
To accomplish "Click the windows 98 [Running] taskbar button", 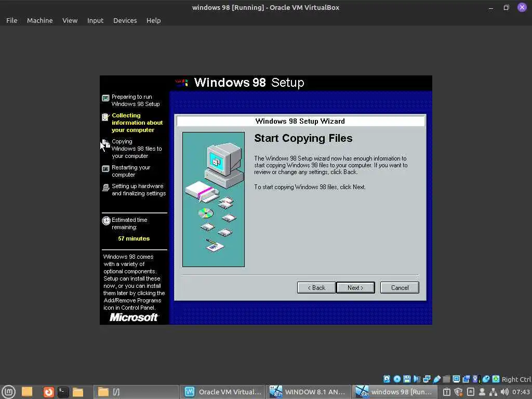I will [x=394, y=392].
